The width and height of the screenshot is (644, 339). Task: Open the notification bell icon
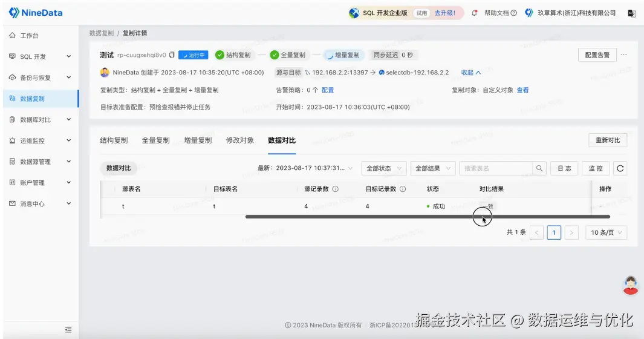[x=474, y=13]
